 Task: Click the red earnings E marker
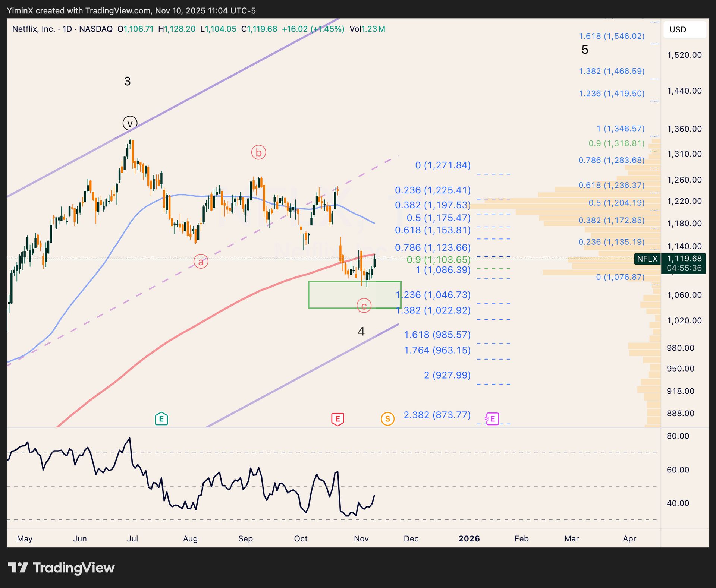coord(337,419)
